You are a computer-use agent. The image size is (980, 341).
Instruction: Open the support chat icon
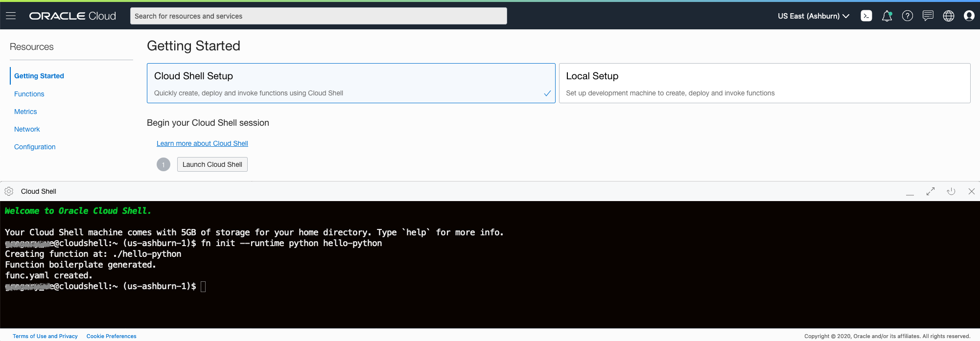928,16
